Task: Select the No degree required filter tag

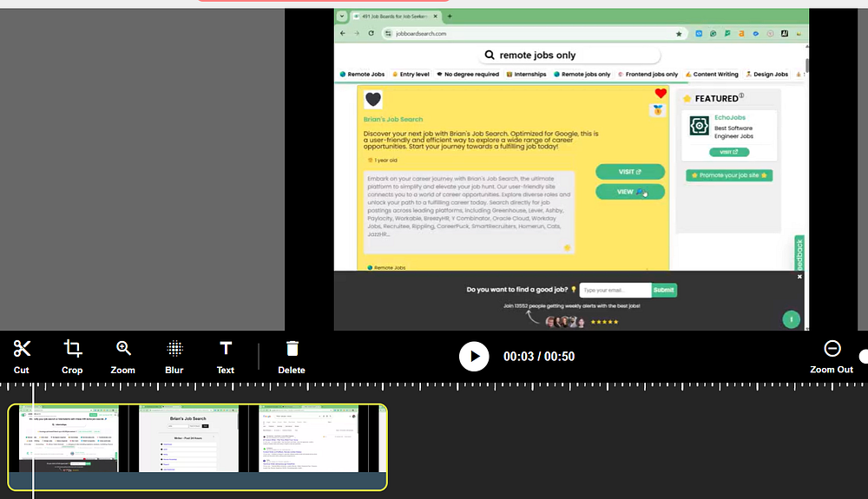Action: coord(468,74)
